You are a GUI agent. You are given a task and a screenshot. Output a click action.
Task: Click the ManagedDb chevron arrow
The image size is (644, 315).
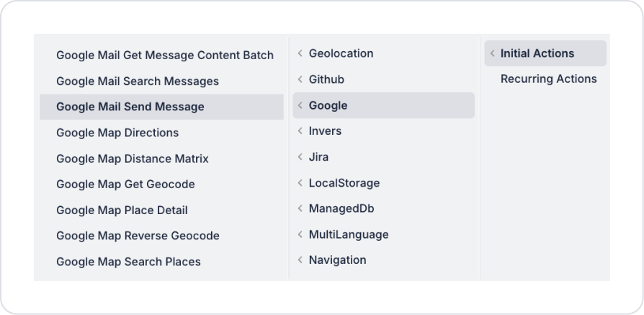coord(300,208)
